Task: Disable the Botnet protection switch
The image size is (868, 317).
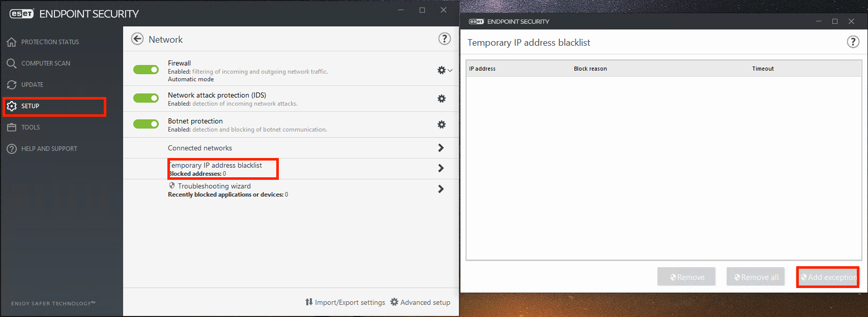Action: pyautogui.click(x=146, y=124)
